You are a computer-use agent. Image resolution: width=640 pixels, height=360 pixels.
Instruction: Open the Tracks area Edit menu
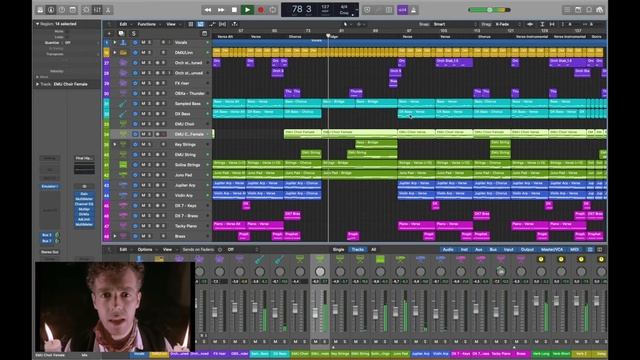pos(123,24)
